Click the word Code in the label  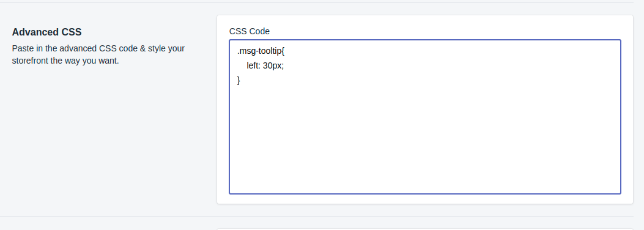[x=260, y=31]
